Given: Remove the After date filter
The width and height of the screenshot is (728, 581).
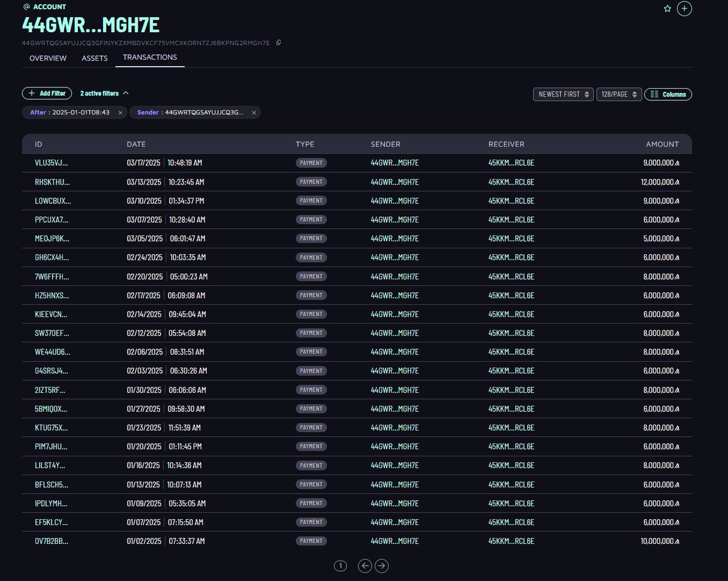Looking at the screenshot, I should point(120,112).
